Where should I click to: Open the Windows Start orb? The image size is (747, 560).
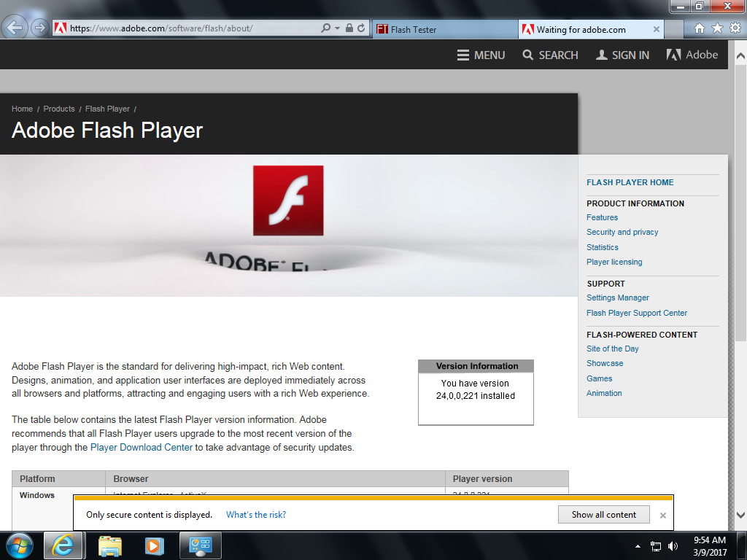tap(19, 545)
